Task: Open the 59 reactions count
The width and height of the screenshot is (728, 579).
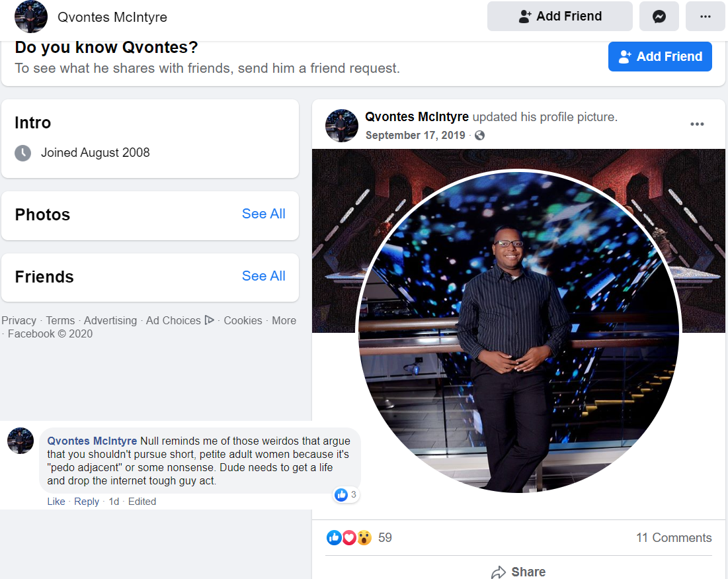Action: (x=385, y=537)
